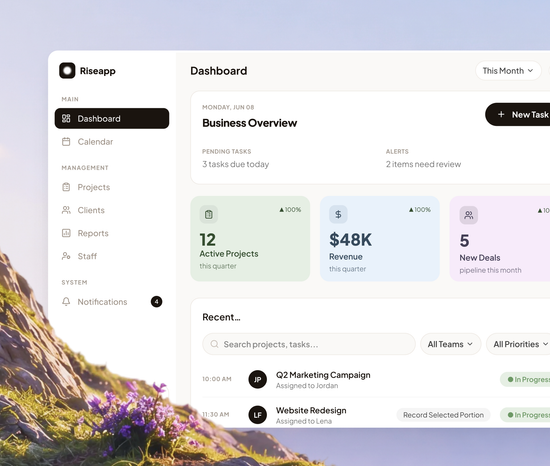Screen dimensions: 550x466
Task: Click the "3 tasks due today" text
Action: (x=236, y=164)
